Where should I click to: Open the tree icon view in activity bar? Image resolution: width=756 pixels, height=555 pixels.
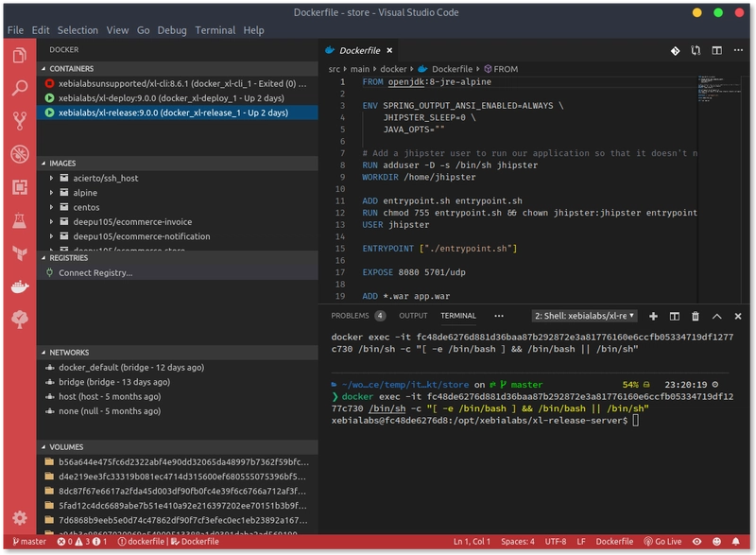click(x=19, y=320)
